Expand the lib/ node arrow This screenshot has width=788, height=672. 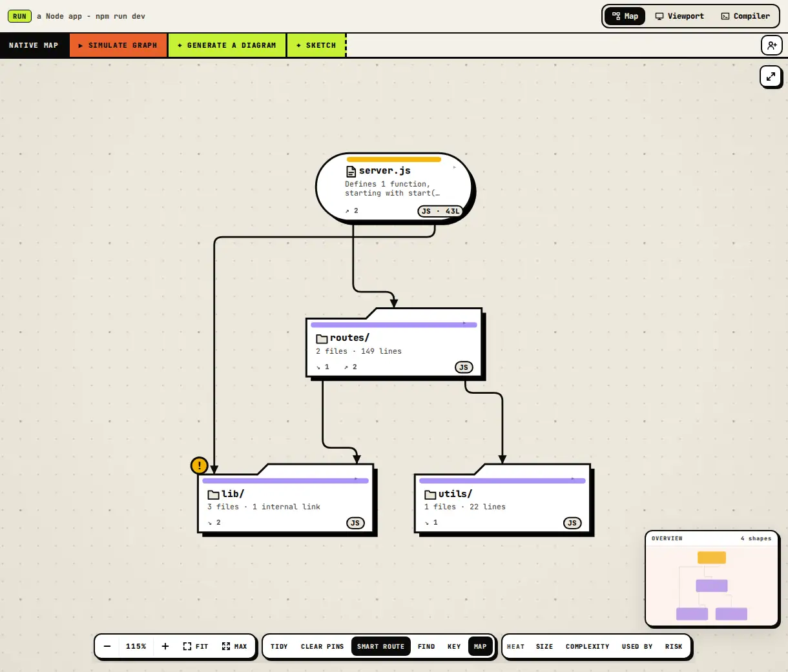pyautogui.click(x=355, y=479)
